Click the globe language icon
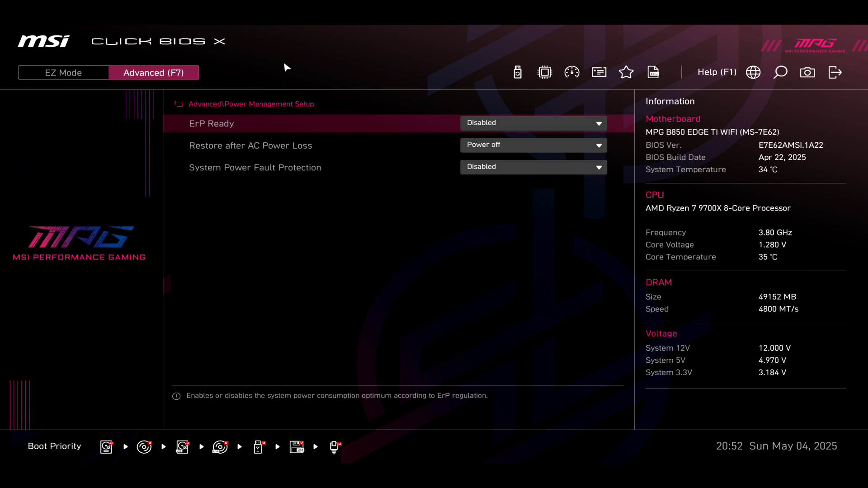 [753, 72]
